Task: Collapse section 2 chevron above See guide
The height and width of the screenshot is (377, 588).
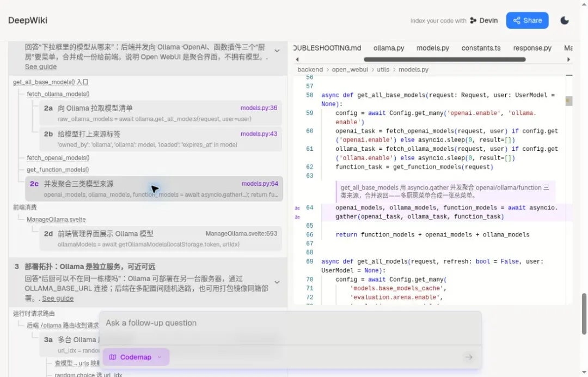Action: (277, 51)
